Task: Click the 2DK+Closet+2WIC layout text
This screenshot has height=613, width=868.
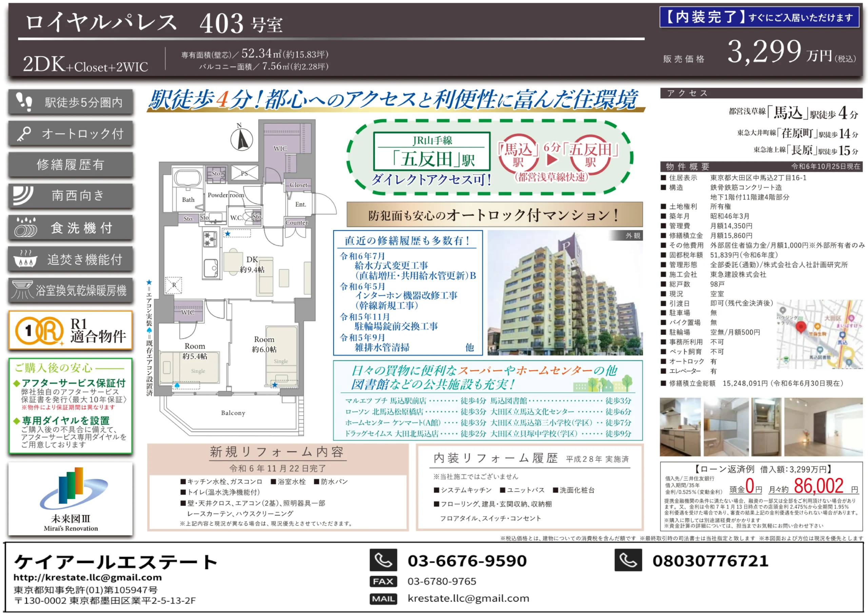Action: pyautogui.click(x=85, y=64)
